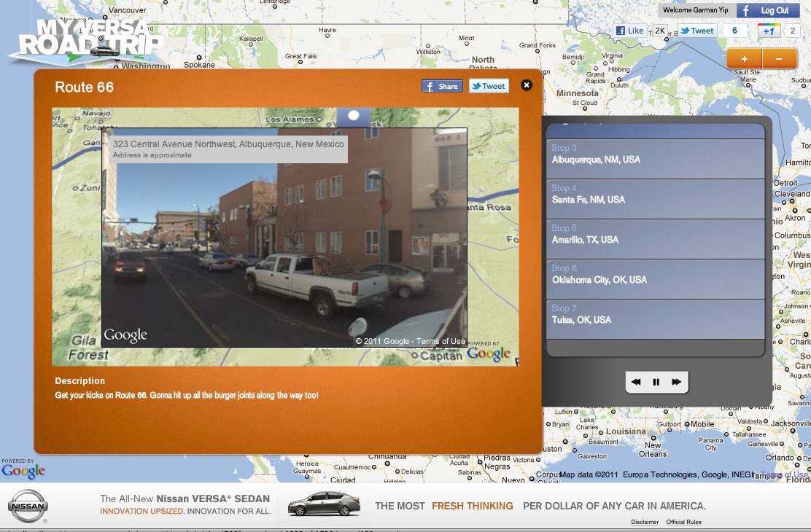
Task: Open Terms of Use in street view
Action: coord(441,341)
